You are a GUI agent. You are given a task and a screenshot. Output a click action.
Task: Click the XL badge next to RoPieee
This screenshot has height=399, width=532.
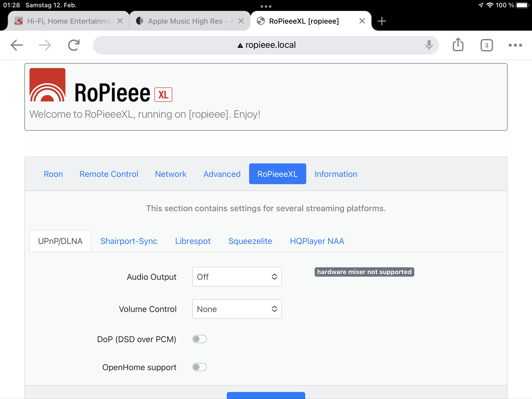pyautogui.click(x=163, y=95)
